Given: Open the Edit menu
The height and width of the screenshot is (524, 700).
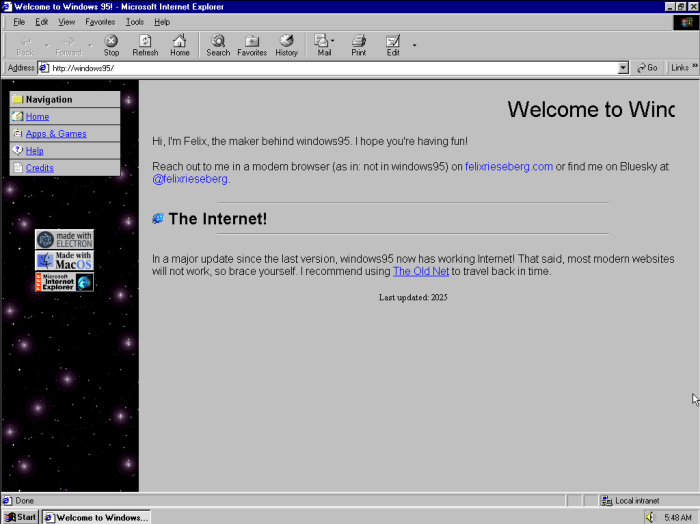Looking at the screenshot, I should (x=42, y=22).
